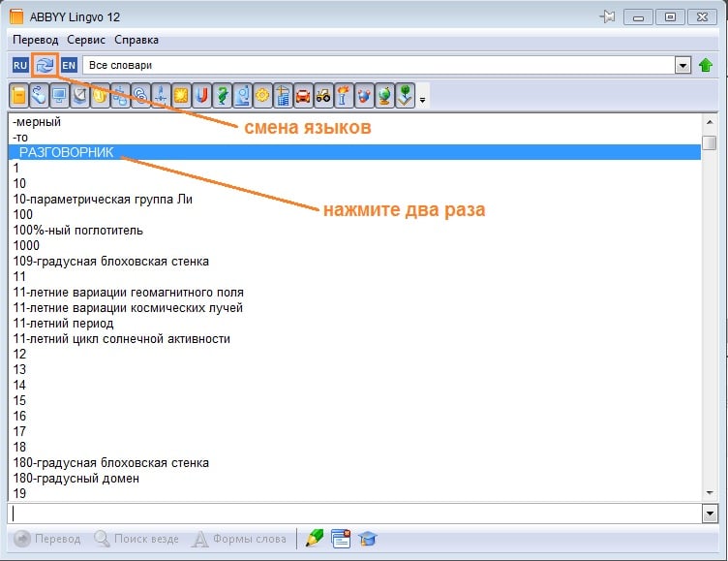Image resolution: width=728 pixels, height=561 pixels.
Task: Select the 19 entry in list
Action: tap(354, 493)
